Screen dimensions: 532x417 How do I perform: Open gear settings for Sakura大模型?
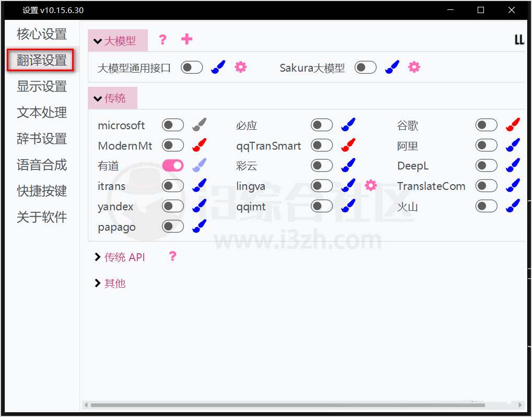tap(414, 67)
